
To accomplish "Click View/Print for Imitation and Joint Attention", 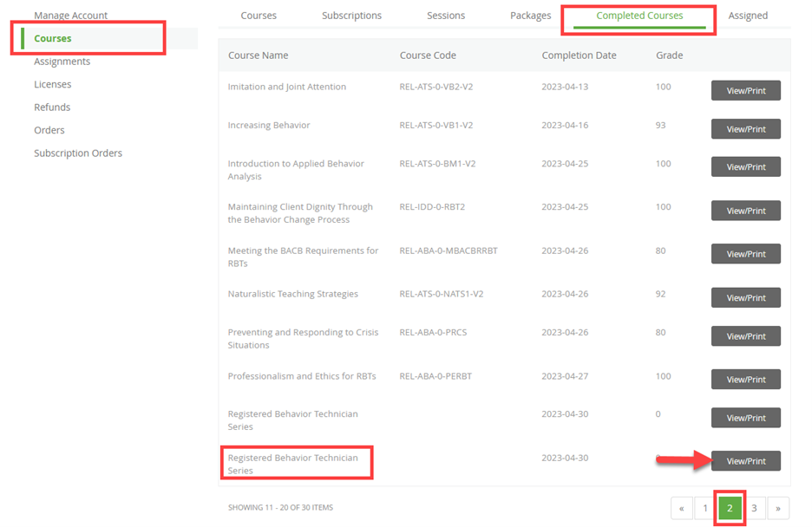I will (745, 91).
